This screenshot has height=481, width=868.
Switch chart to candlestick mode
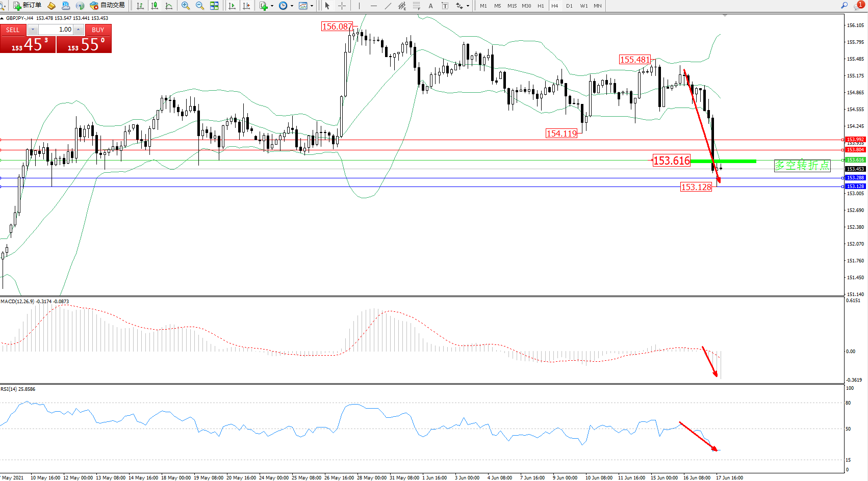point(155,6)
